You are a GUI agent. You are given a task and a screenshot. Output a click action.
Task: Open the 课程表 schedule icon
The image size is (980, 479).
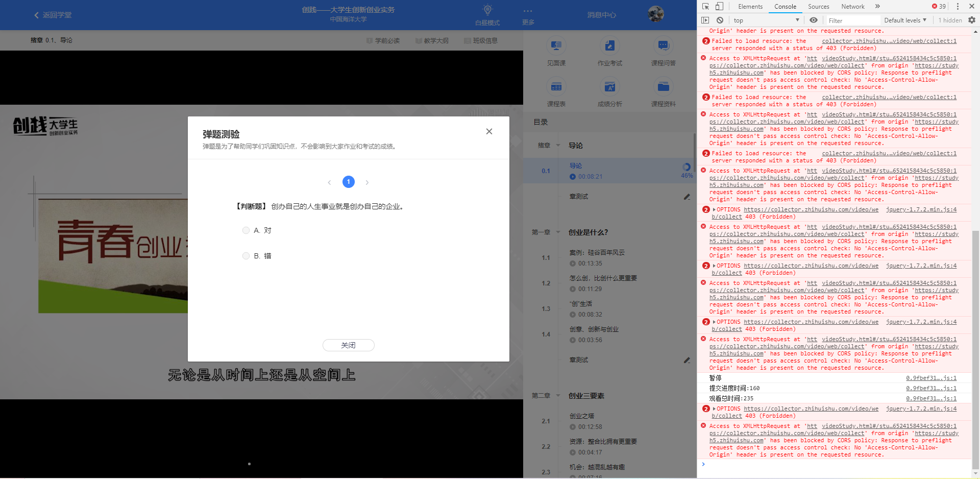[x=556, y=92]
